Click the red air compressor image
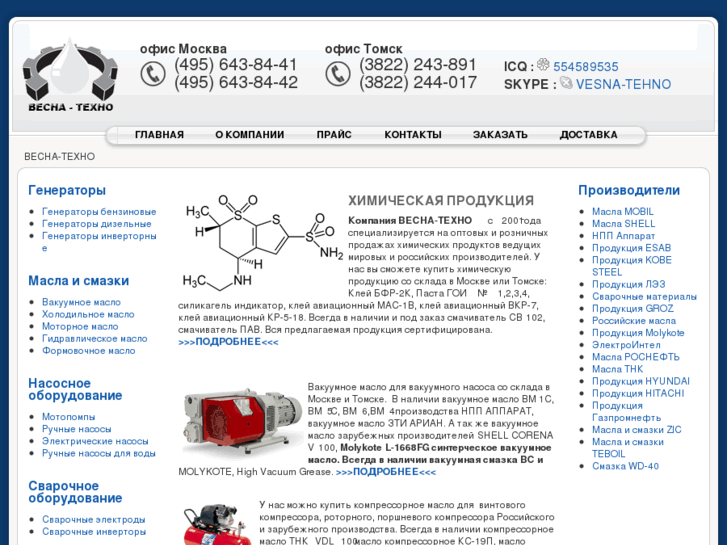This screenshot has height=545, width=727. click(x=217, y=524)
